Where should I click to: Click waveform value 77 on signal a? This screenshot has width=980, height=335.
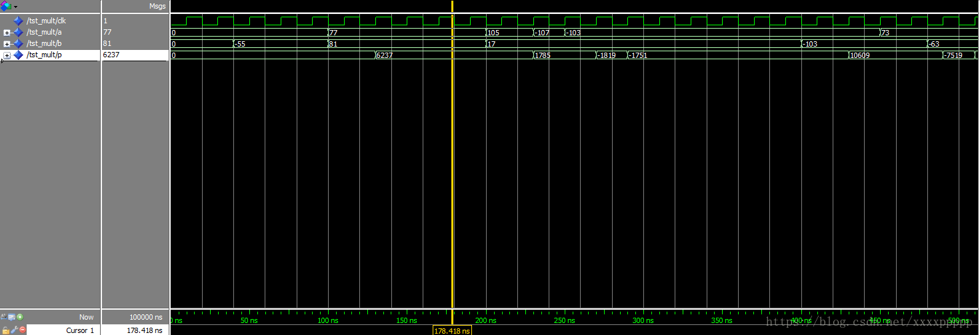(334, 33)
